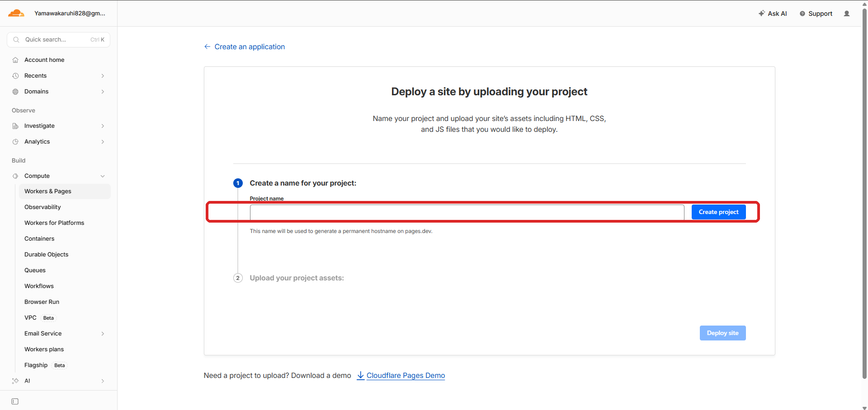
Task: Click the Quick search box
Action: [59, 40]
